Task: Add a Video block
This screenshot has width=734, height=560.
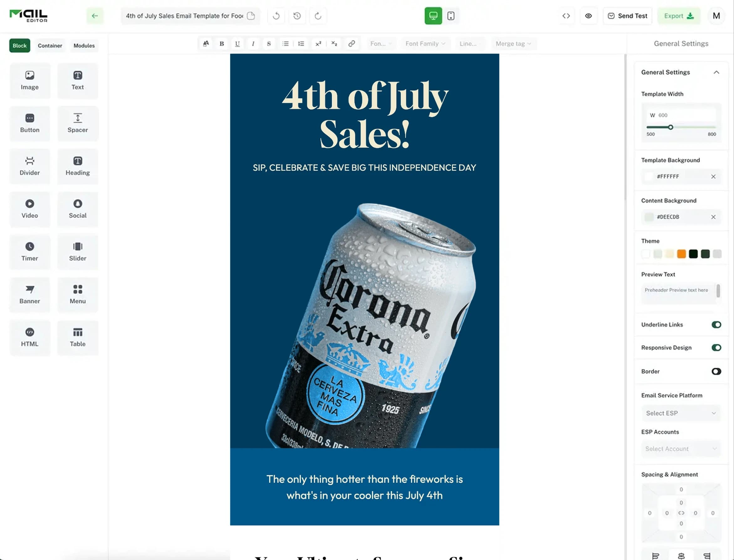Action: 30,209
